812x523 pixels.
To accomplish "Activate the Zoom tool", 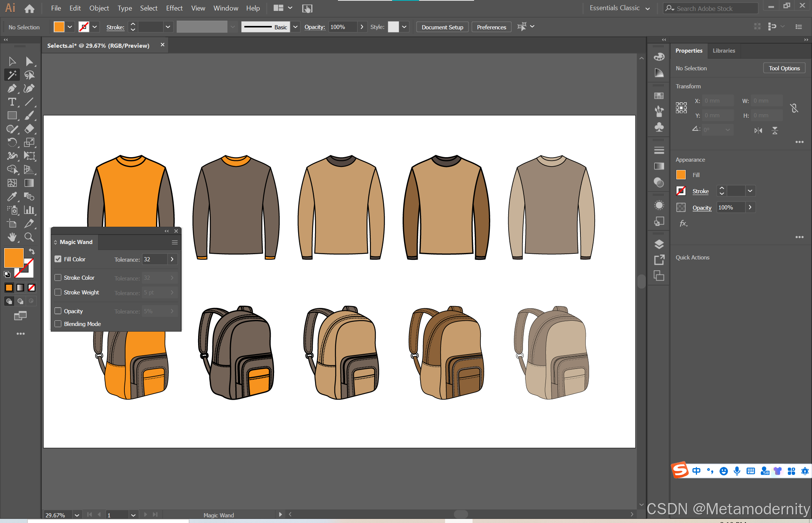I will [29, 237].
